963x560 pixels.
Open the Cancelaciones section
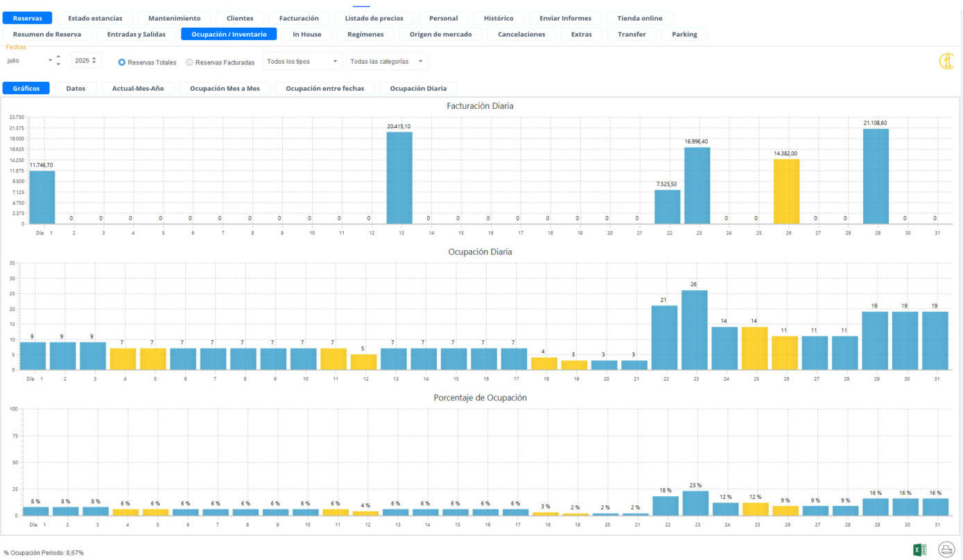pos(521,34)
